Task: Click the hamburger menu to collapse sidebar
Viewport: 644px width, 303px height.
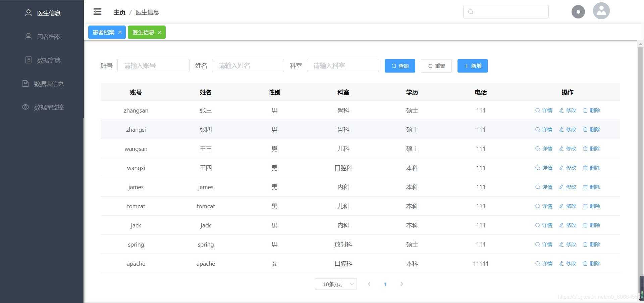Action: click(97, 11)
